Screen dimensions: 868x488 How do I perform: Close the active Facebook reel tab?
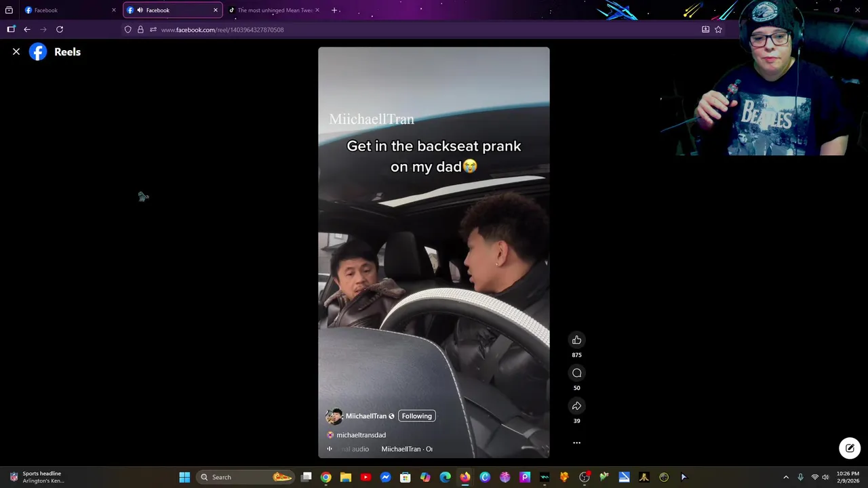(x=216, y=10)
